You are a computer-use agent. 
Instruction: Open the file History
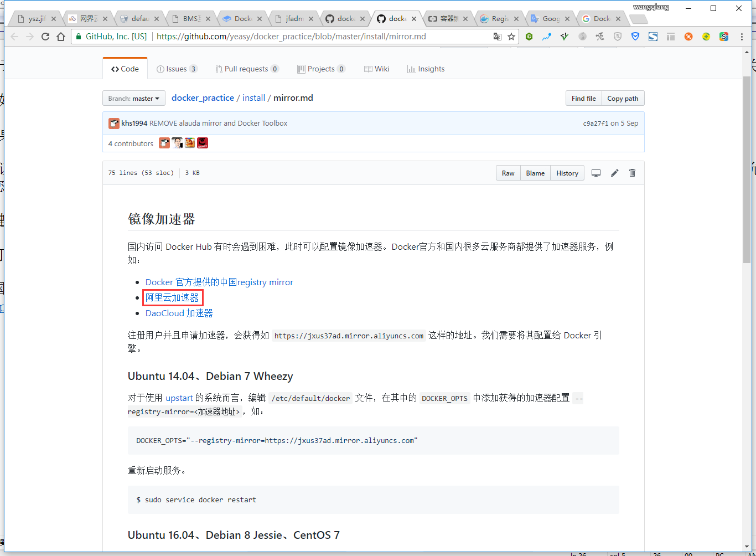coord(567,173)
